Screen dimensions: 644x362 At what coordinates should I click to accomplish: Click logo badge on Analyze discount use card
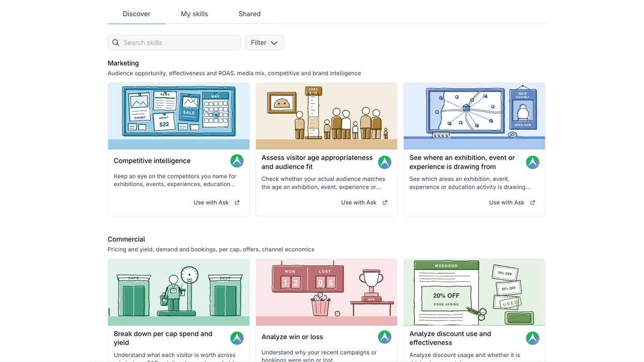coord(533,338)
